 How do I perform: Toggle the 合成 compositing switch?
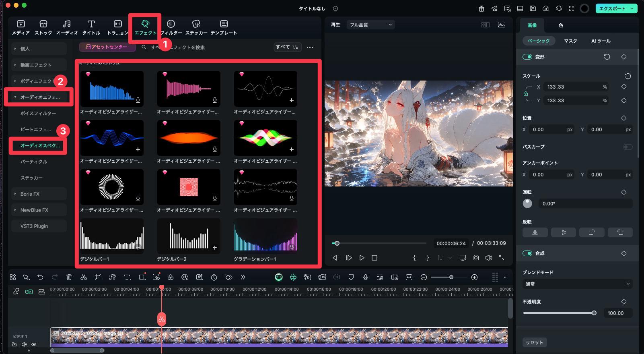[x=527, y=253]
